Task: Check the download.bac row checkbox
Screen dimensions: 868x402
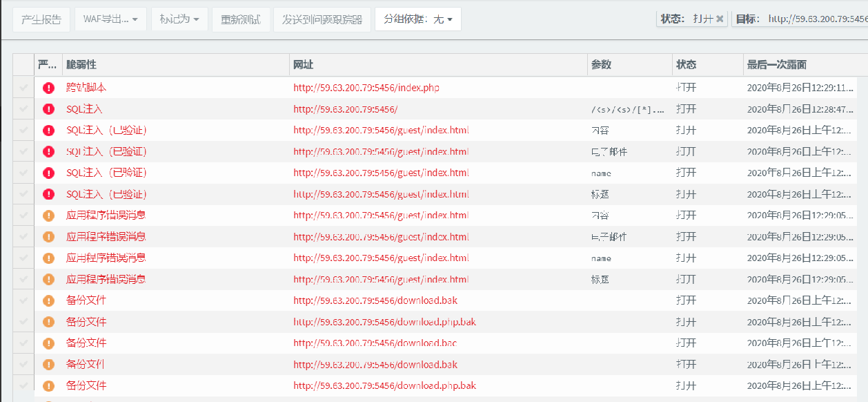Action: coord(23,343)
